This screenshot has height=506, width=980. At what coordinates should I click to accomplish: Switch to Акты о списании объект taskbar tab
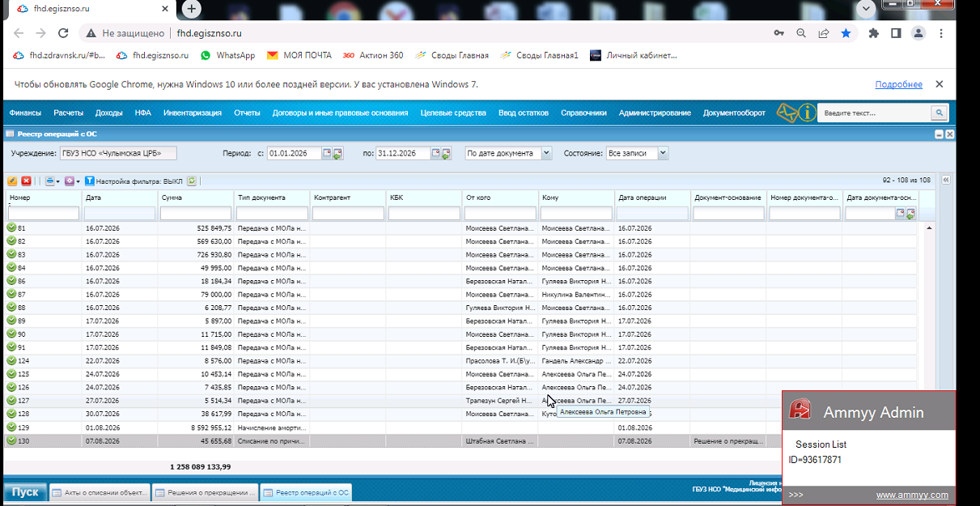point(100,492)
